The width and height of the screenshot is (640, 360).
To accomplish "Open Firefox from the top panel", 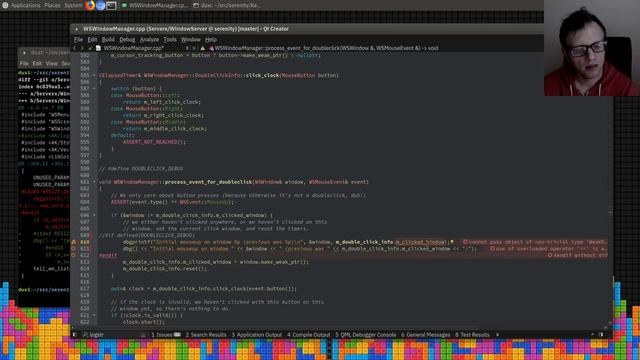I will point(90,5).
